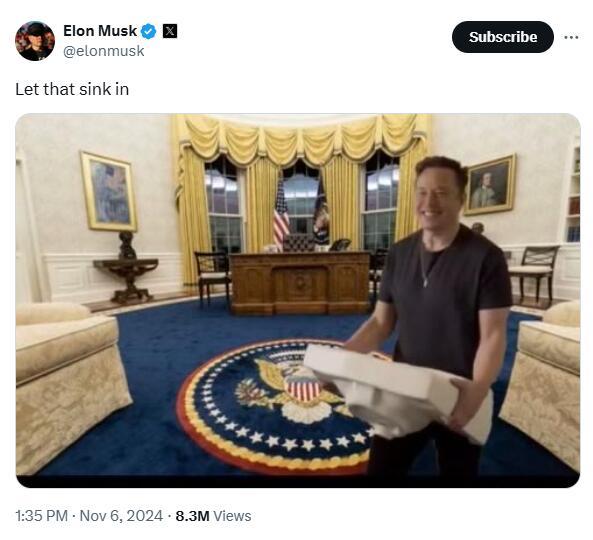Click the presidential seal on the rug
Image resolution: width=593 pixels, height=540 pixels.
tap(272, 407)
